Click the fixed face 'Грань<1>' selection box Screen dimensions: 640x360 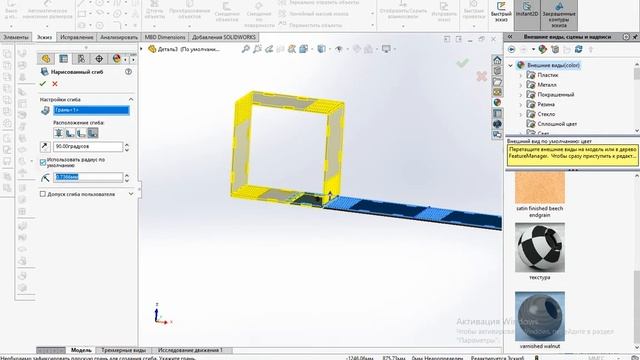91,110
